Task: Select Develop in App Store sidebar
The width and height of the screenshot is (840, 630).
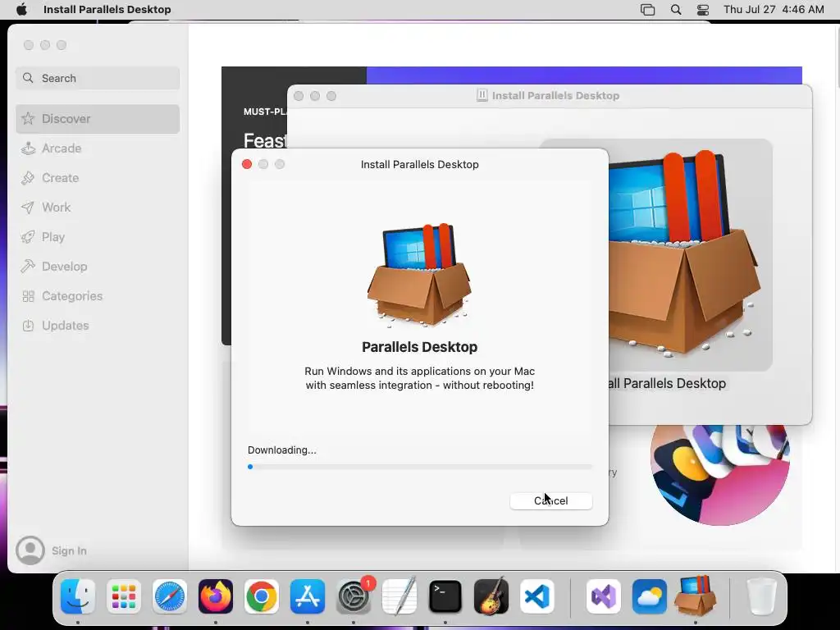Action: [98, 267]
